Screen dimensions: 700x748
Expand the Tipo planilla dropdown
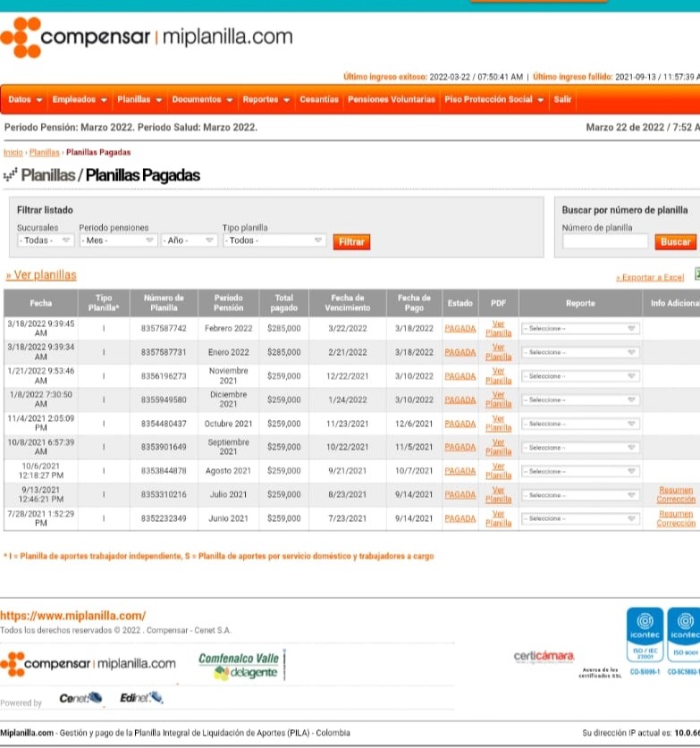[274, 240]
